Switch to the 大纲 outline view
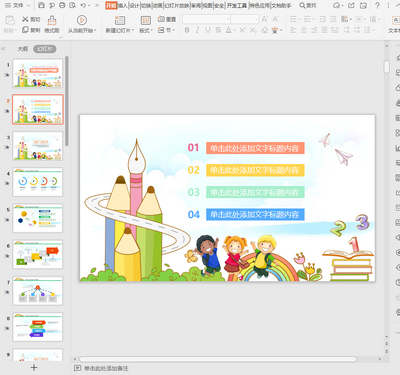The image size is (400, 375). click(23, 49)
